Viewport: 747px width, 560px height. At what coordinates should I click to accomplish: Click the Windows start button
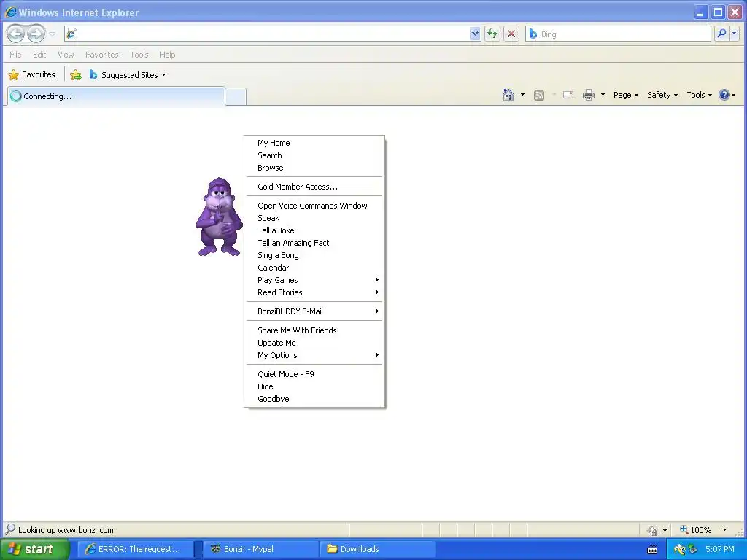tap(35, 549)
